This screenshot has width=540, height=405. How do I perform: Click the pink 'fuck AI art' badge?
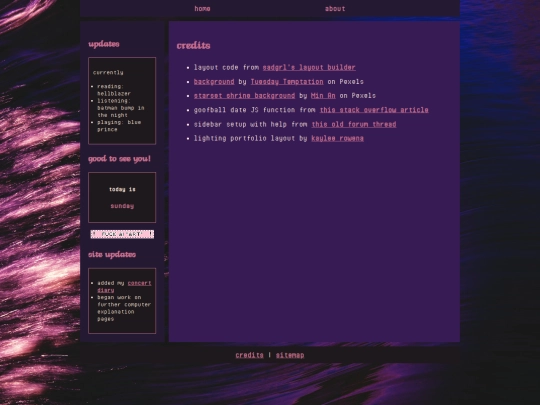pos(122,234)
